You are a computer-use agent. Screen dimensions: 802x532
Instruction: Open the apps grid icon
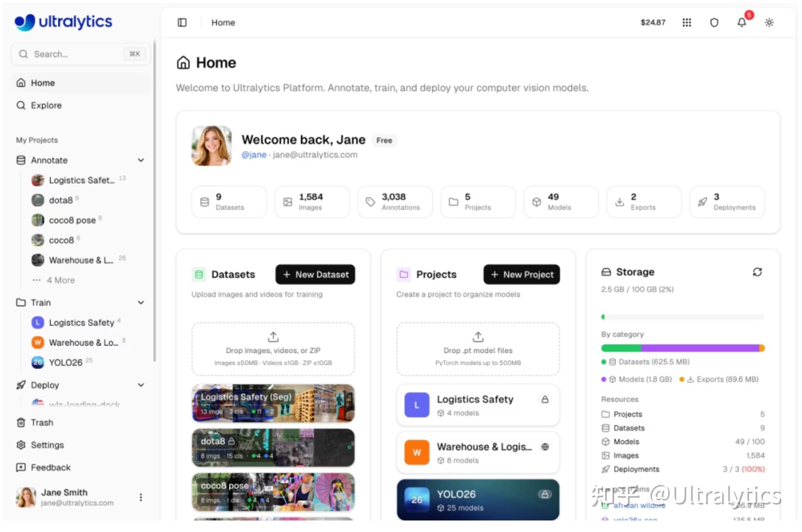tap(687, 22)
